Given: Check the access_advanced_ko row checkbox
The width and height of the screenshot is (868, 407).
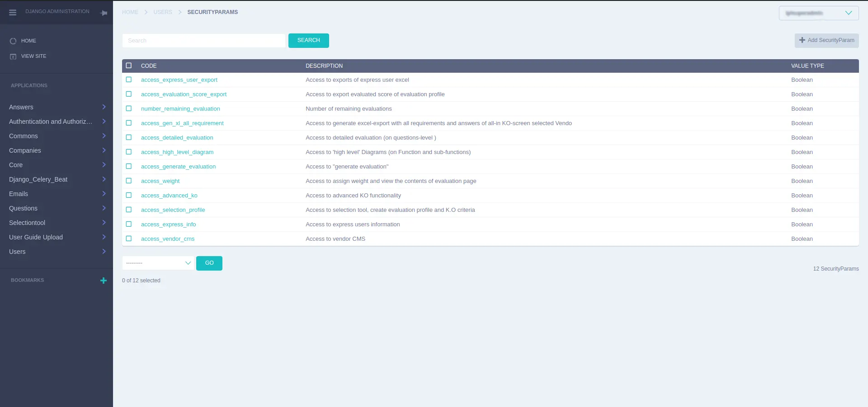Looking at the screenshot, I should pos(129,195).
